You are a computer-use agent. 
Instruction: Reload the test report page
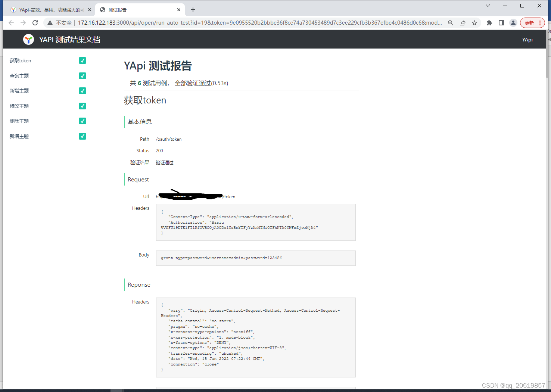(35, 23)
